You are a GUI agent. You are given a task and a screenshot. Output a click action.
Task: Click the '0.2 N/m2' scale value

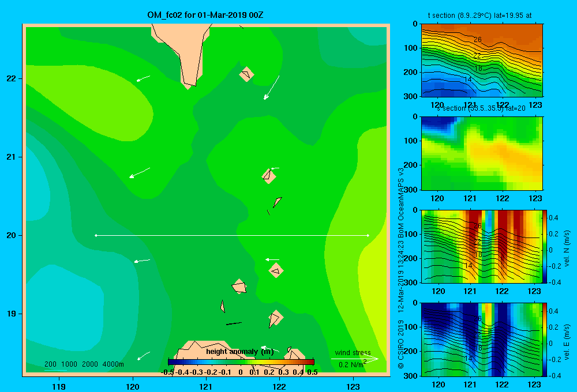(x=353, y=364)
